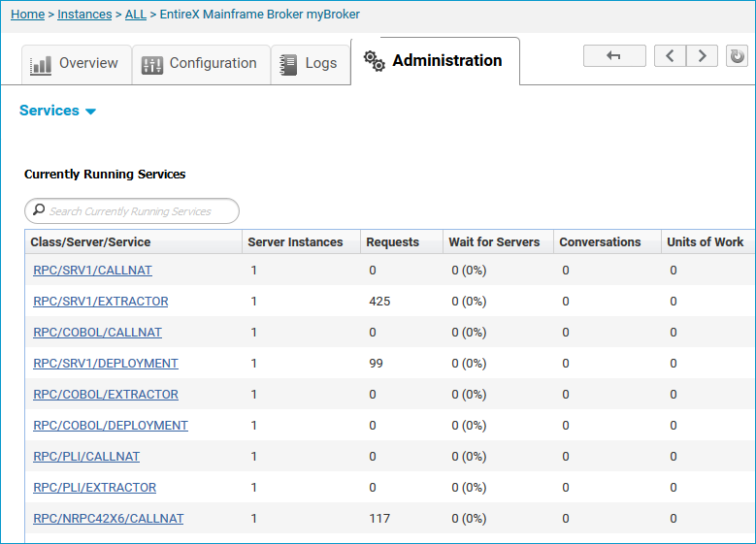The width and height of the screenshot is (756, 544).
Task: Click the Server Instances column header
Action: (302, 241)
